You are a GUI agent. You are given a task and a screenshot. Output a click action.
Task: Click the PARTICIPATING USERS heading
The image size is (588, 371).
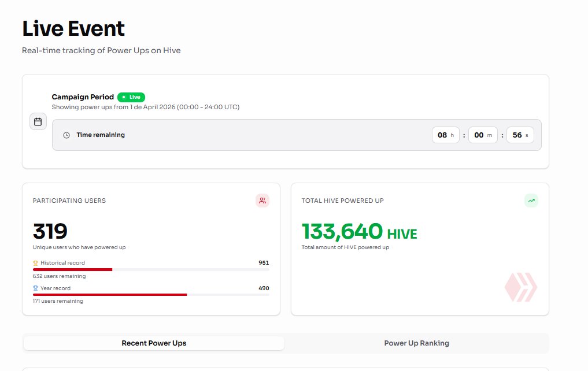pos(69,201)
